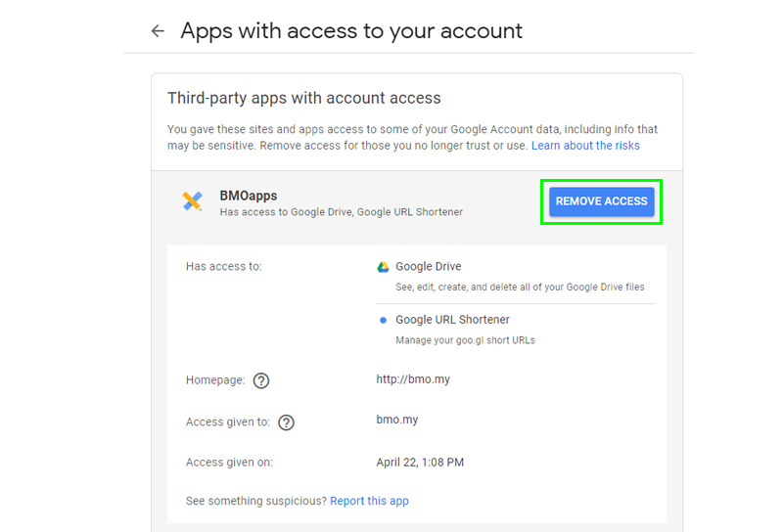Click the Google Drive icon
Viewport: 783px width, 532px height.
[383, 267]
